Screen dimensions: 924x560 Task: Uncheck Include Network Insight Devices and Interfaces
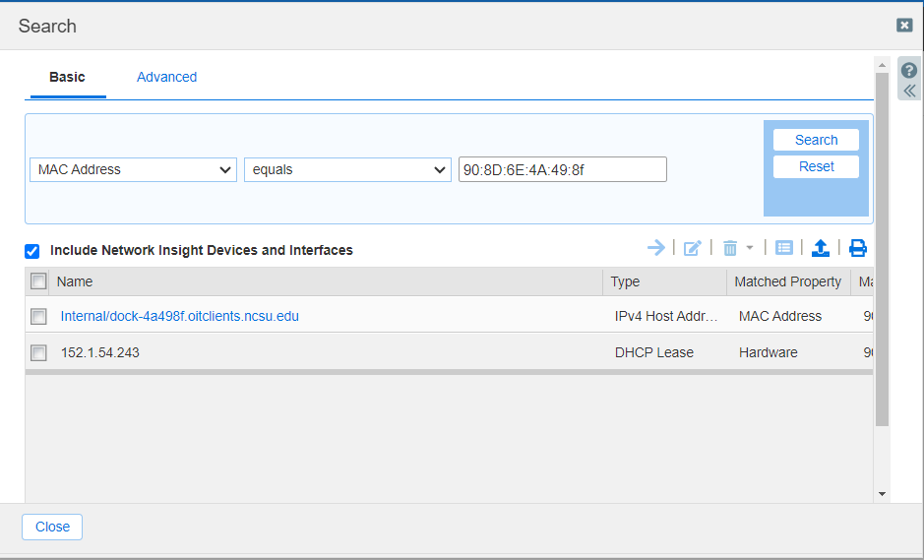tap(32, 251)
